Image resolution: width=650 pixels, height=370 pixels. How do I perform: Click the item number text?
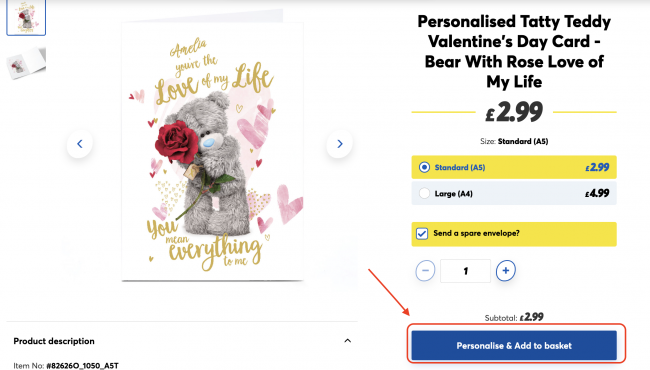[66, 365]
